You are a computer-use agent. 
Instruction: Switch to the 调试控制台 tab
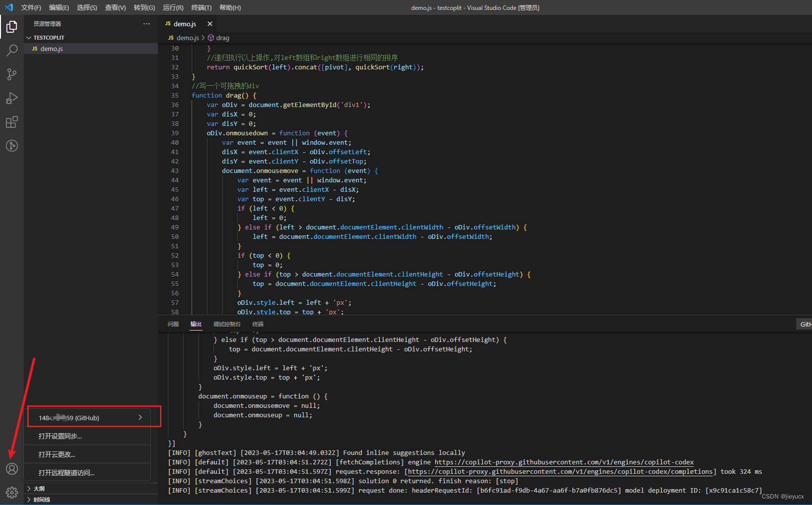point(227,324)
